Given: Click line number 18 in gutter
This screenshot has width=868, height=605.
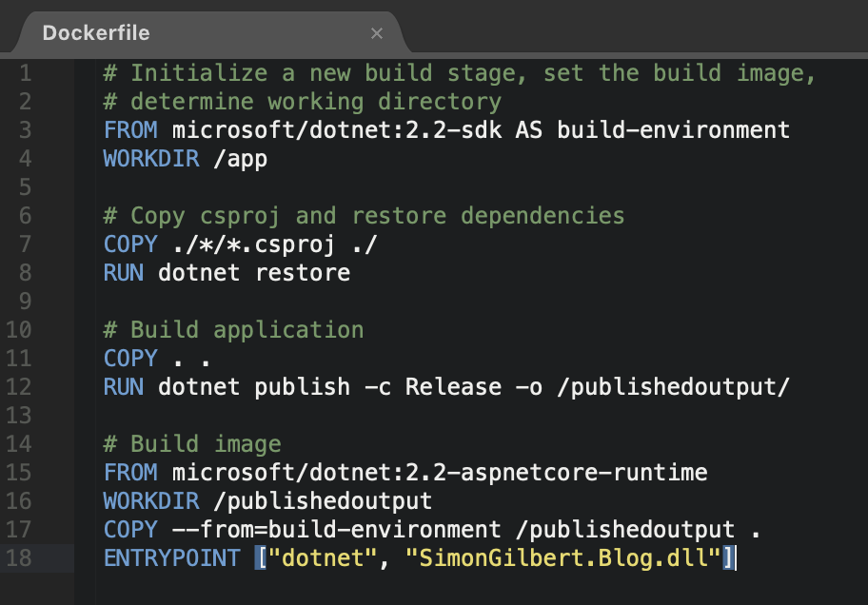Looking at the screenshot, I should point(19,557).
